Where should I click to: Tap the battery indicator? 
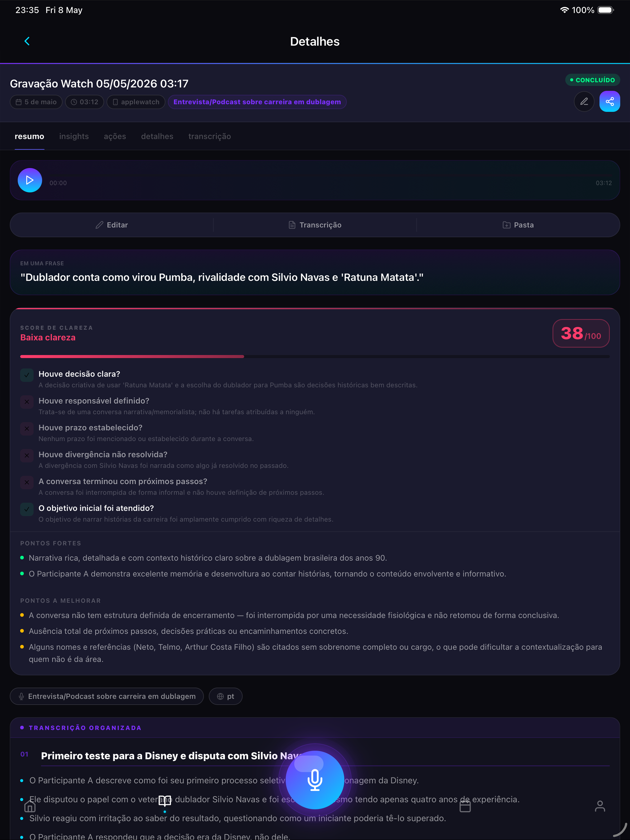coord(606,10)
